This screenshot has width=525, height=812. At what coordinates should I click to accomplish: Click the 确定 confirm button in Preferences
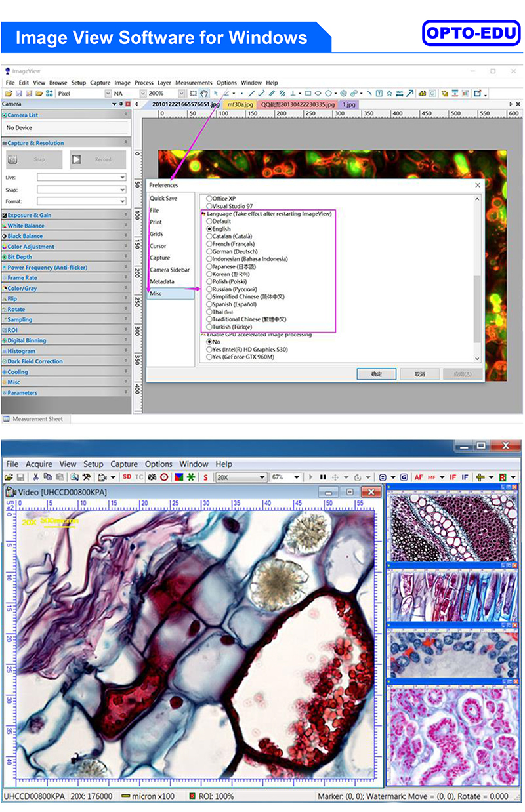376,374
